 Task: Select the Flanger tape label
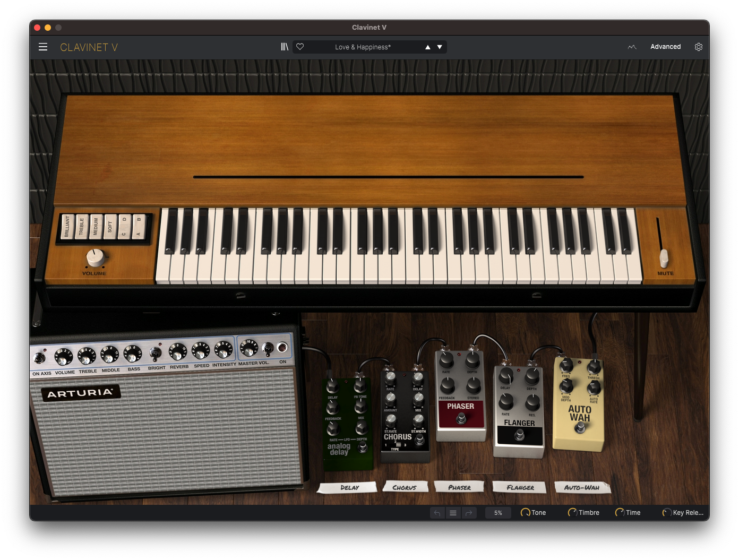(x=520, y=487)
